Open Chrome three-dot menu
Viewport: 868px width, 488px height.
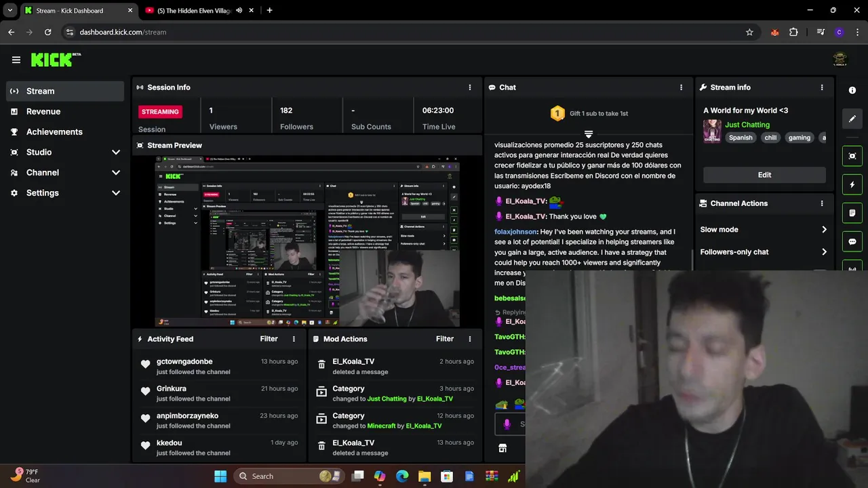tap(856, 32)
